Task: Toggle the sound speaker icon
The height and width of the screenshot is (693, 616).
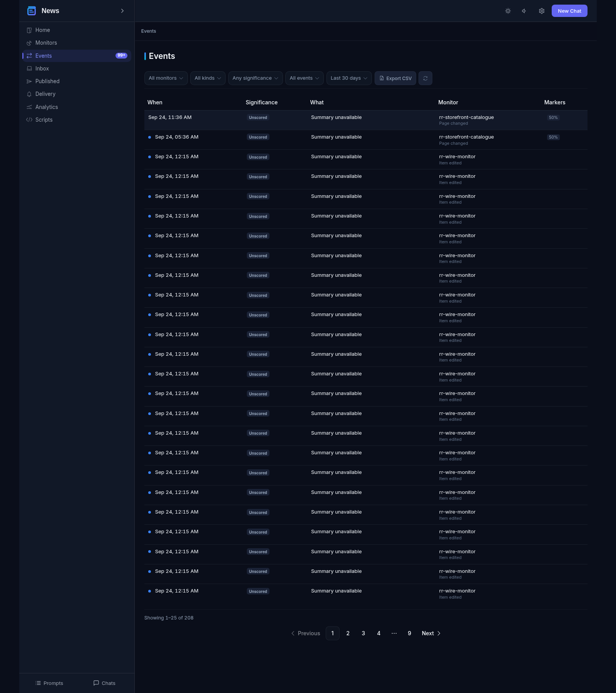Action: coord(524,11)
